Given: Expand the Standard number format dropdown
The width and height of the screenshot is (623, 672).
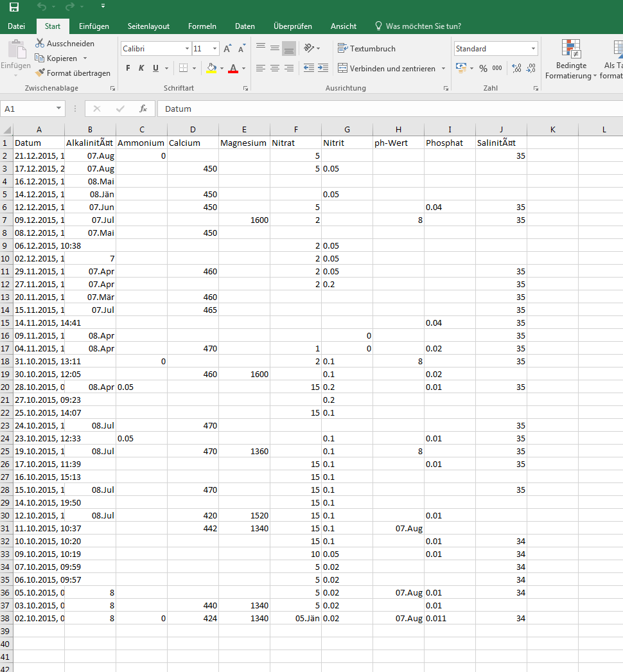Looking at the screenshot, I should pos(533,49).
